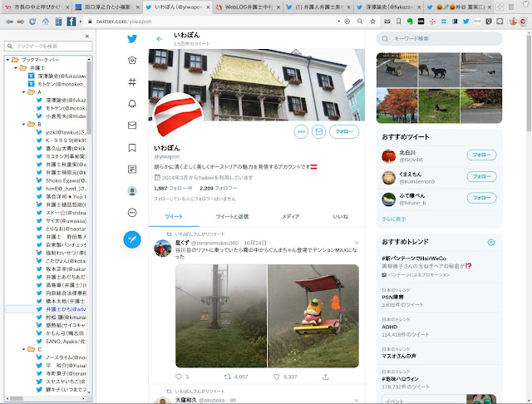The height and width of the screenshot is (404, 532).
Task: Open Profile avatar icon in sidebar
Action: pyautogui.click(x=132, y=191)
